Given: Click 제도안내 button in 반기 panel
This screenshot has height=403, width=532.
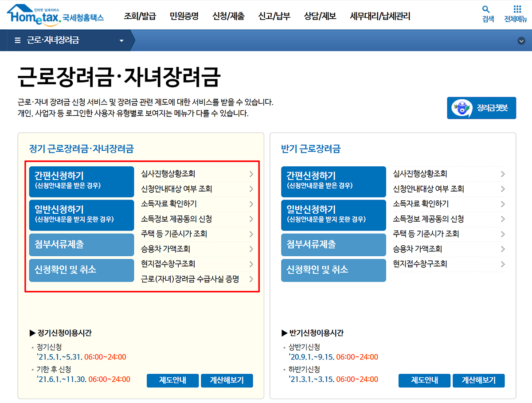Looking at the screenshot, I should click(x=424, y=380).
